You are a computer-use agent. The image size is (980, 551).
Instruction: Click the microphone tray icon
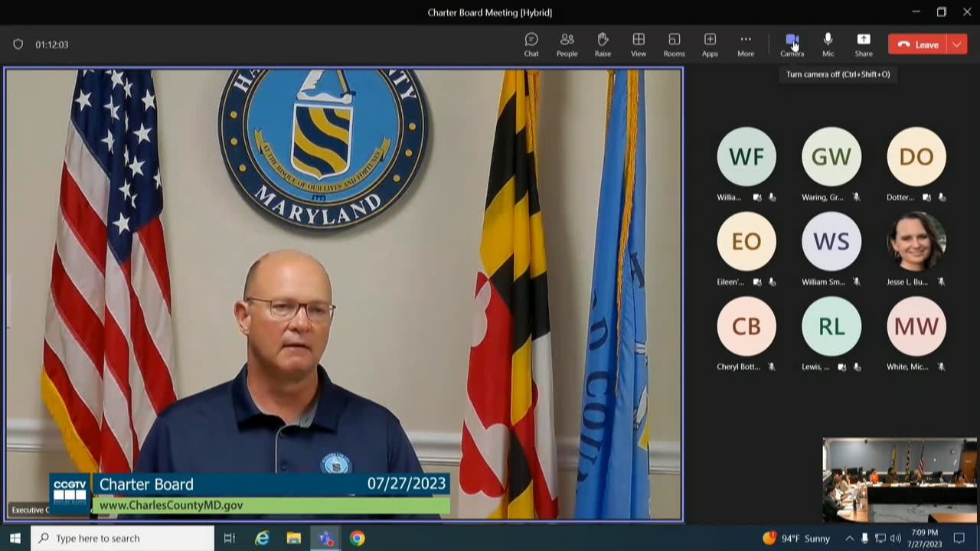(x=865, y=538)
